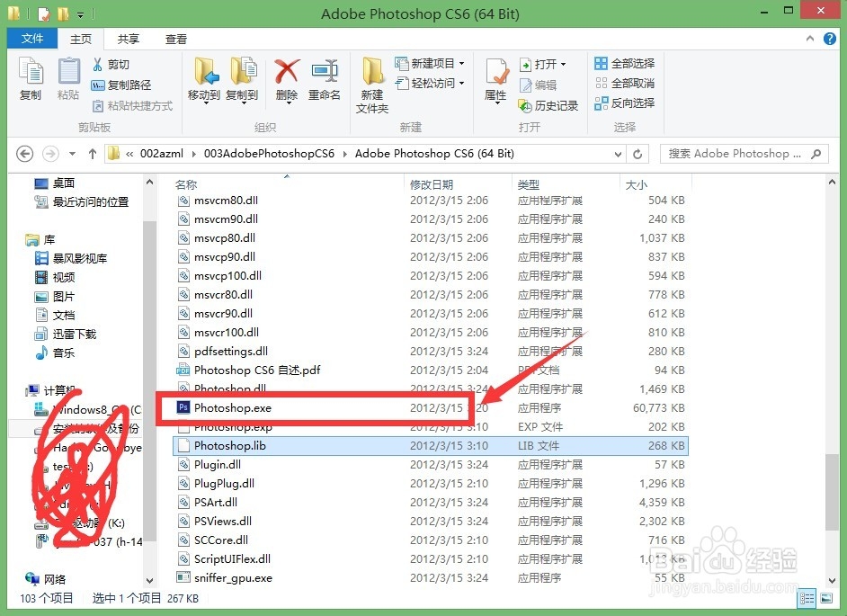Expand the address bar history dropdown
Viewport: 847px width, 616px height.
[x=618, y=154]
